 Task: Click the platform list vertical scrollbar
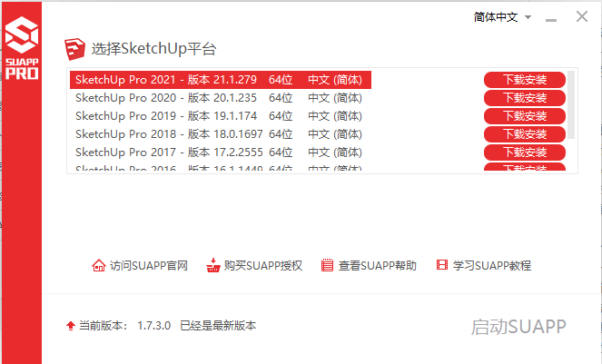point(571,100)
